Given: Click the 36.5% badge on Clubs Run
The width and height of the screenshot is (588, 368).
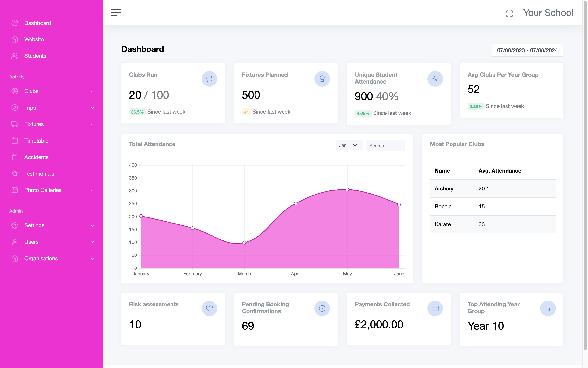Looking at the screenshot, I should pyautogui.click(x=137, y=112).
